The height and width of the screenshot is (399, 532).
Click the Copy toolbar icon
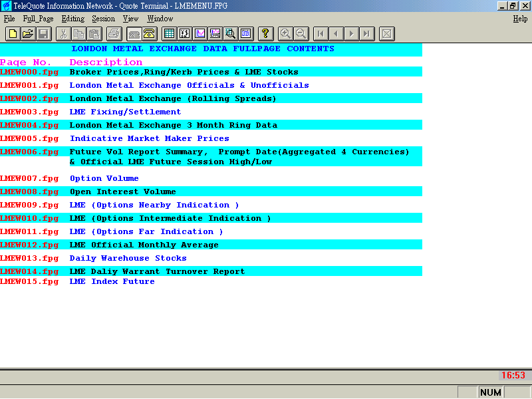point(78,34)
